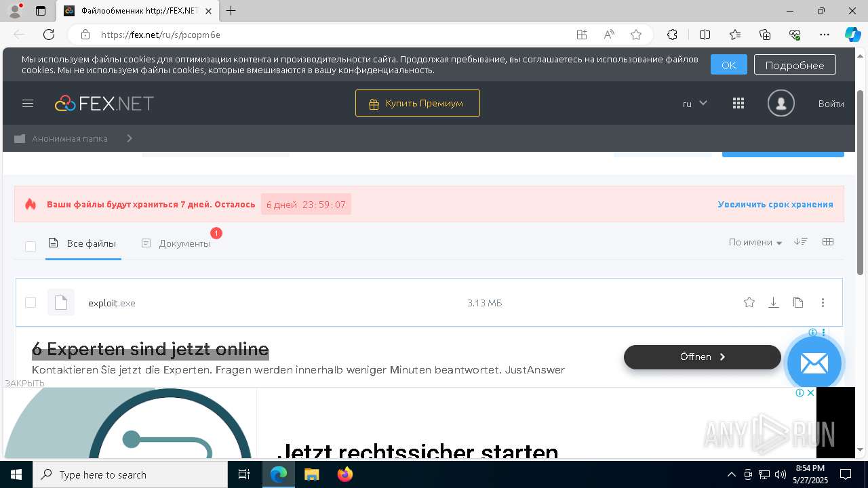Open volume control in system tray
The image size is (868, 488).
[x=781, y=474]
